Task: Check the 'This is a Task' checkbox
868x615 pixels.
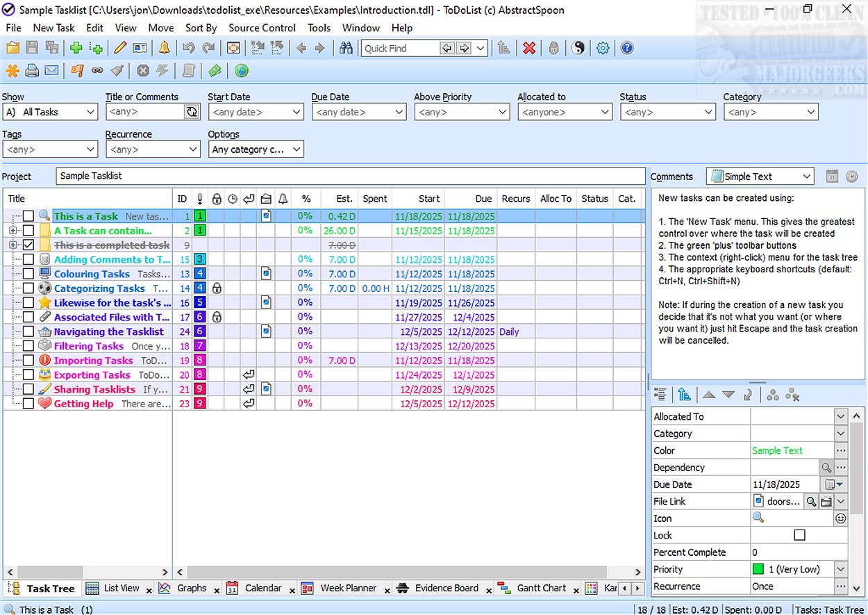Action: [28, 216]
